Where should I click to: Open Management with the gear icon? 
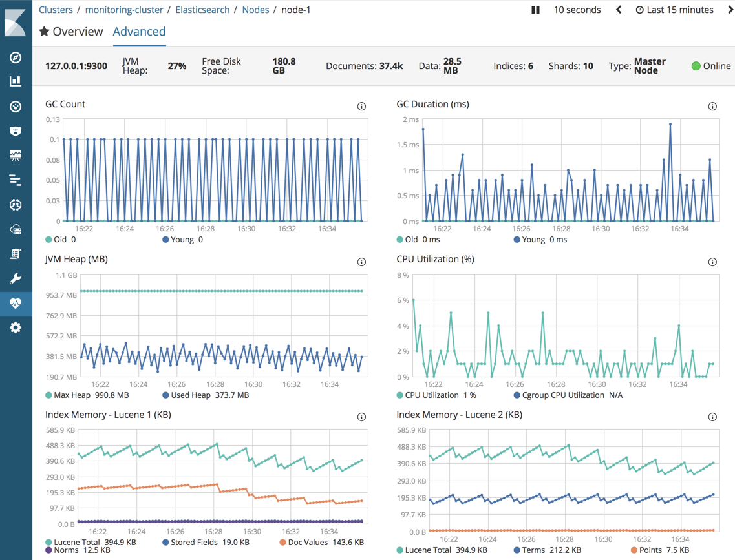tap(16, 327)
